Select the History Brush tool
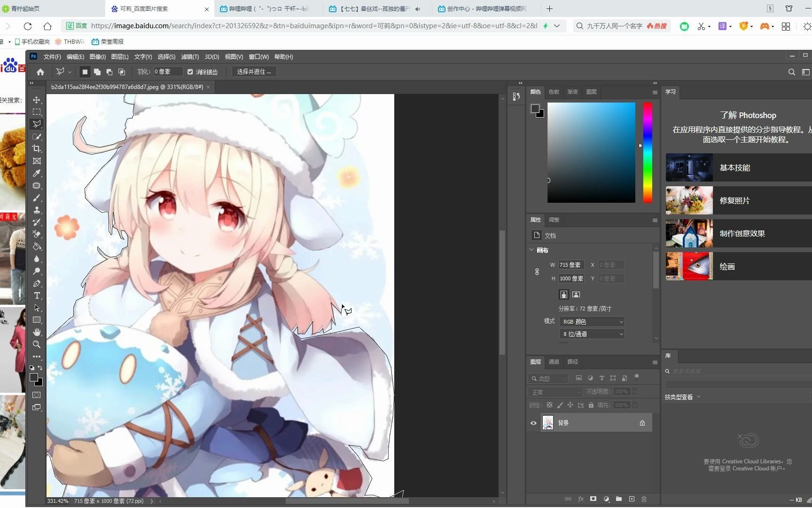Screen dimensions: 812x508 click(x=37, y=222)
